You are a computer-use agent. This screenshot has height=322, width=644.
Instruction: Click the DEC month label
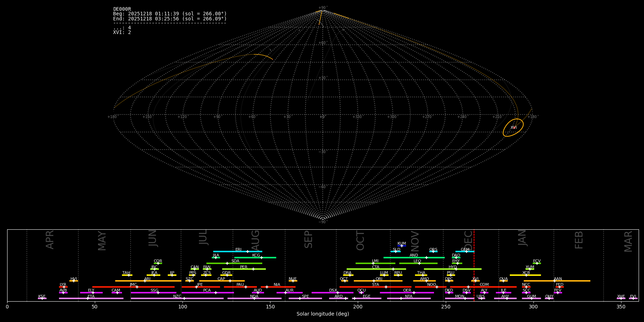click(468, 240)
